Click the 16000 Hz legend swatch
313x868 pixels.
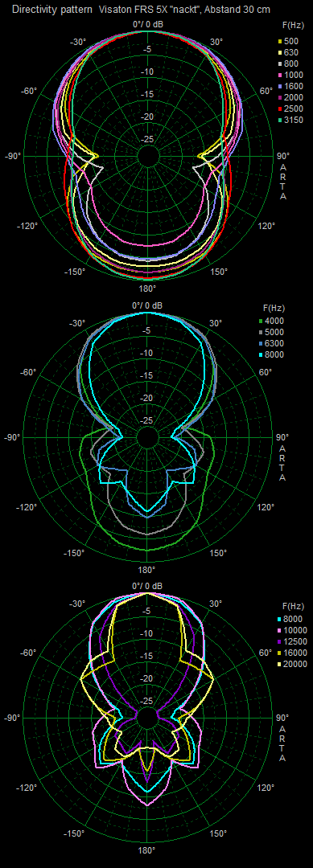[279, 653]
